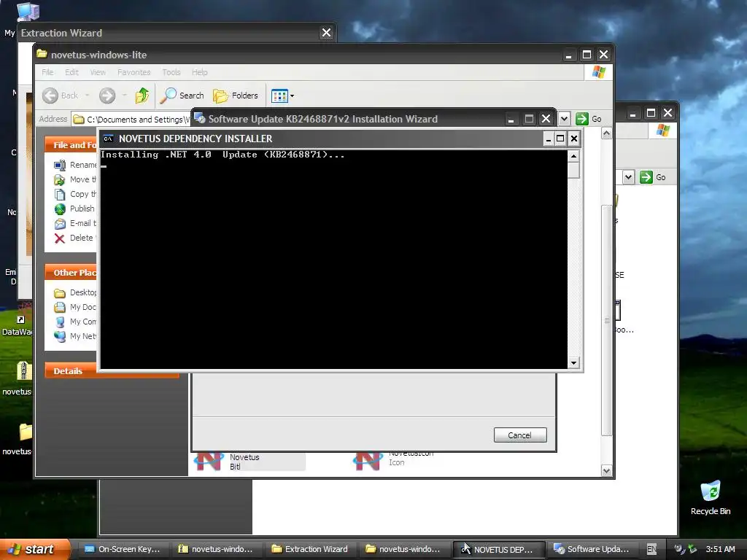The width and height of the screenshot is (747, 560).
Task: Click the Move this file task icon
Action: tap(60, 180)
